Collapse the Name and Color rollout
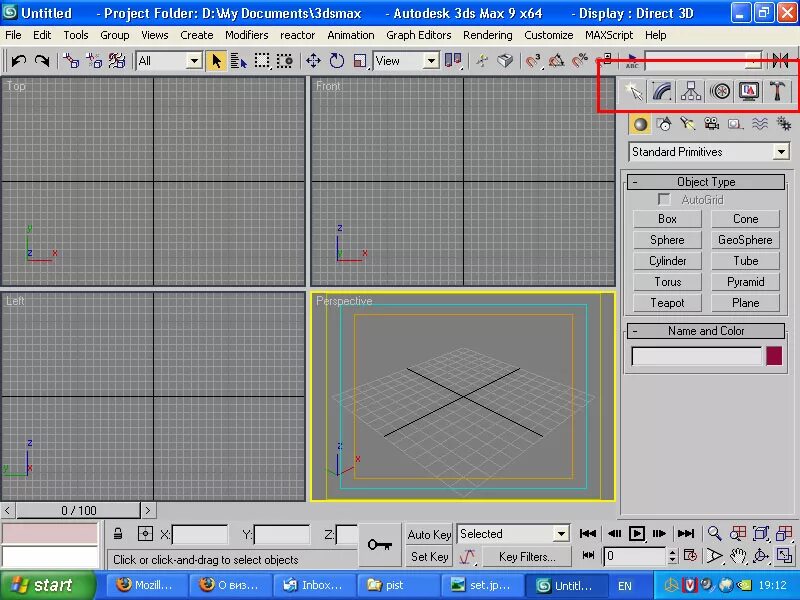The height and width of the screenshot is (600, 800). pos(706,331)
